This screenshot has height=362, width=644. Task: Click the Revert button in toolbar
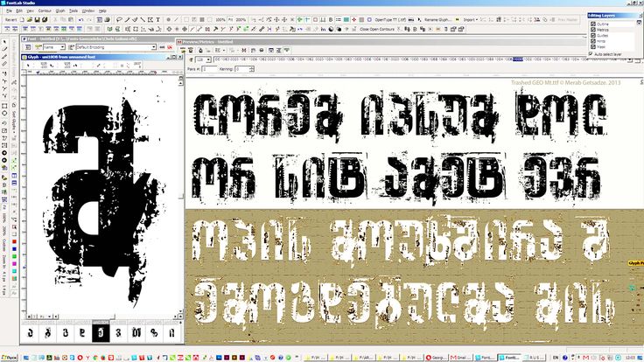pyautogui.click(x=11, y=20)
